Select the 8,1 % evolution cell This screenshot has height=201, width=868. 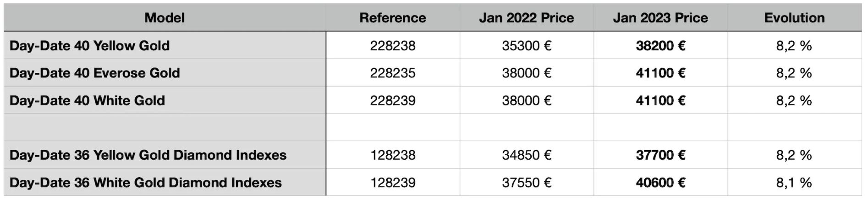pos(794,183)
